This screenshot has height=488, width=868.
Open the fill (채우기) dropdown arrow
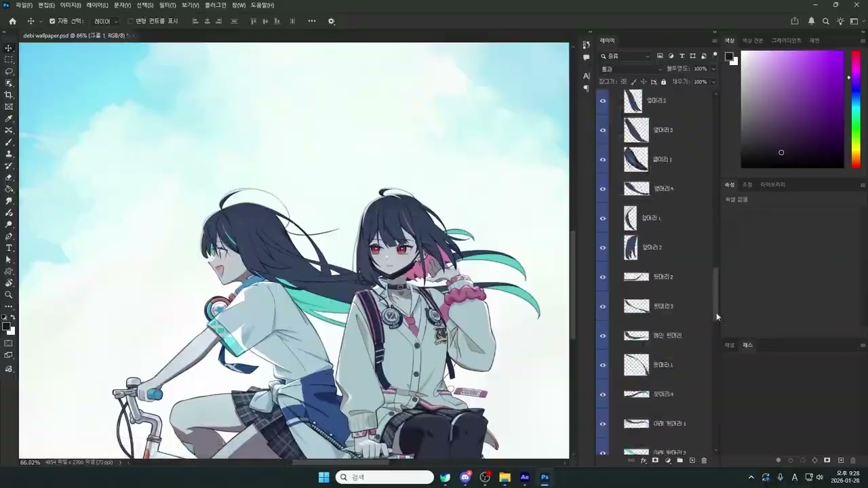click(x=713, y=82)
